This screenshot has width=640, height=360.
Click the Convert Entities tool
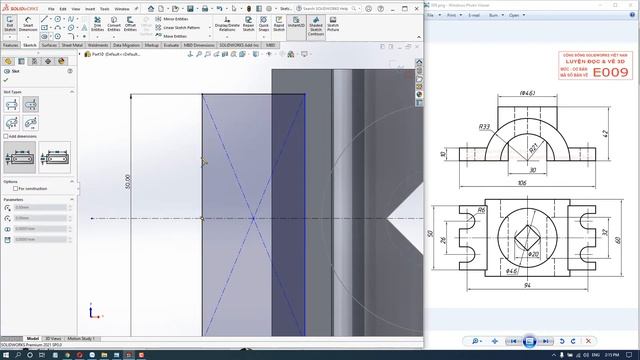click(114, 24)
